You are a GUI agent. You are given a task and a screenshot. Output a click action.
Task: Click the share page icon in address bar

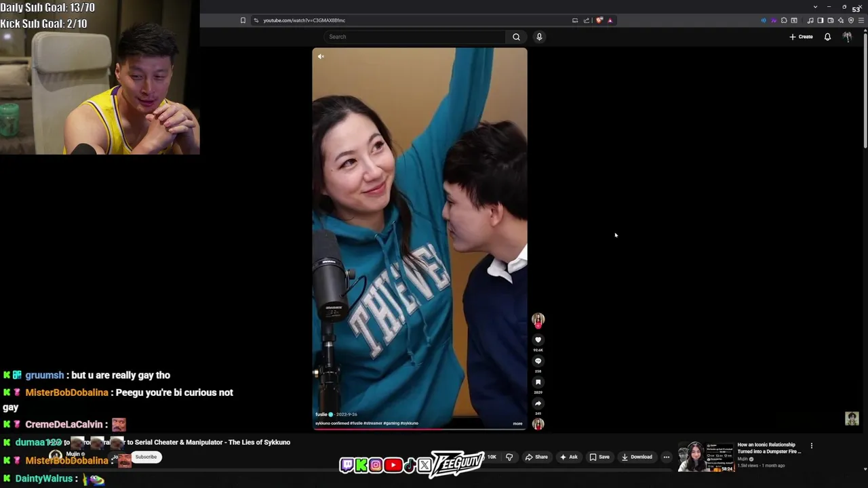coord(587,20)
